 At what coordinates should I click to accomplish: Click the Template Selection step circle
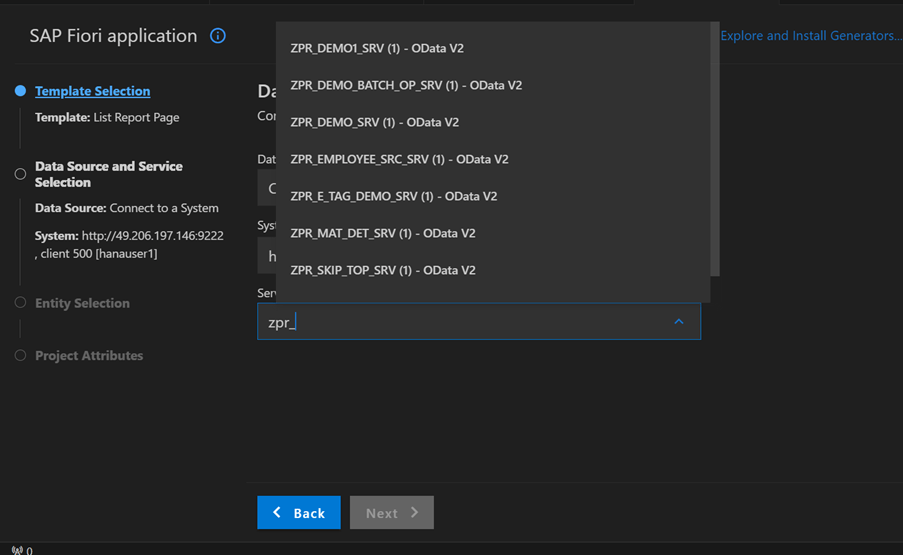click(20, 91)
